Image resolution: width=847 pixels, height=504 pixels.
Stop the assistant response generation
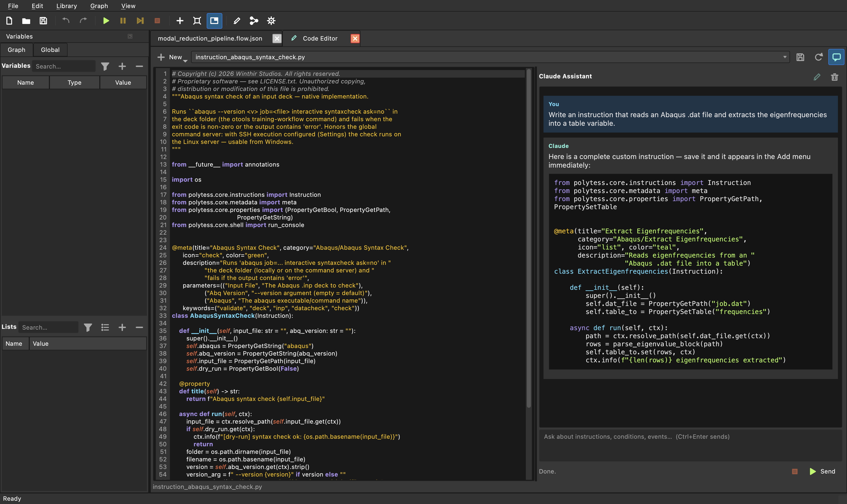795,471
